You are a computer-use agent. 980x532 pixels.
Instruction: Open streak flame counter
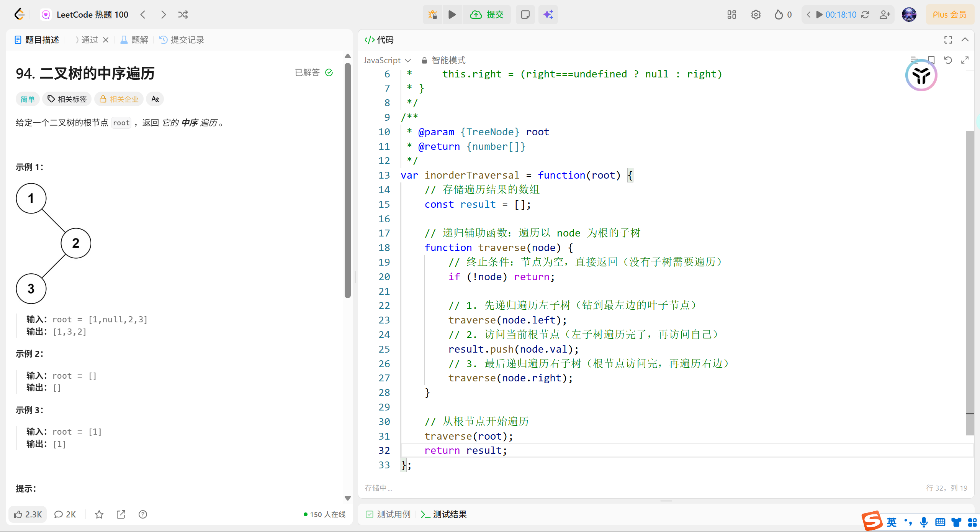tap(783, 15)
